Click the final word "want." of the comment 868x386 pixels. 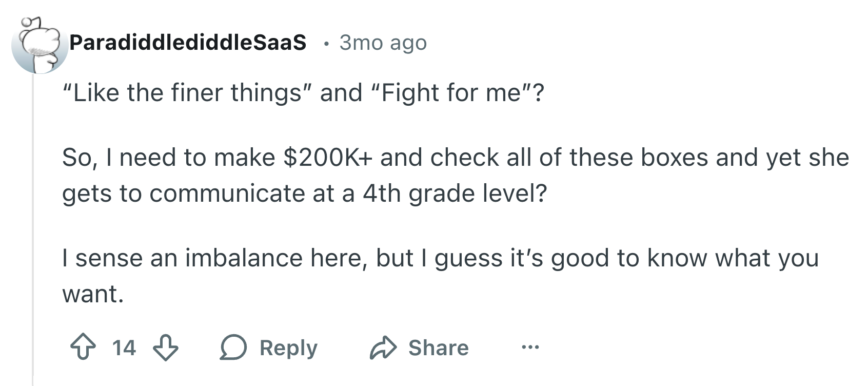click(93, 294)
